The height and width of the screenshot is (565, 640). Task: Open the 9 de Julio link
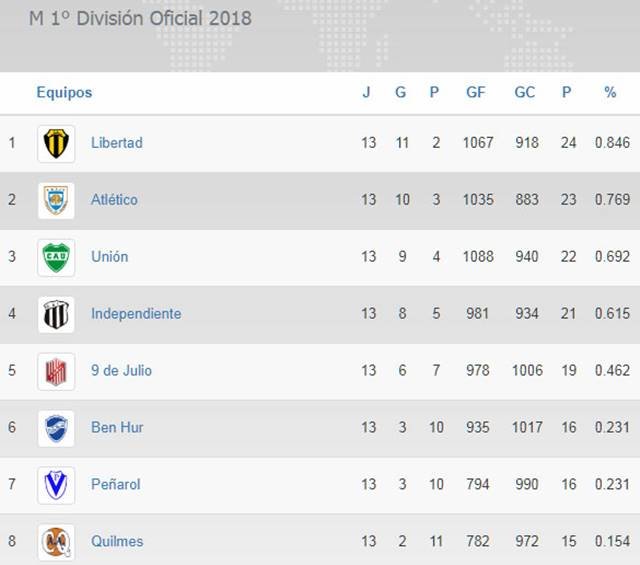[121, 371]
